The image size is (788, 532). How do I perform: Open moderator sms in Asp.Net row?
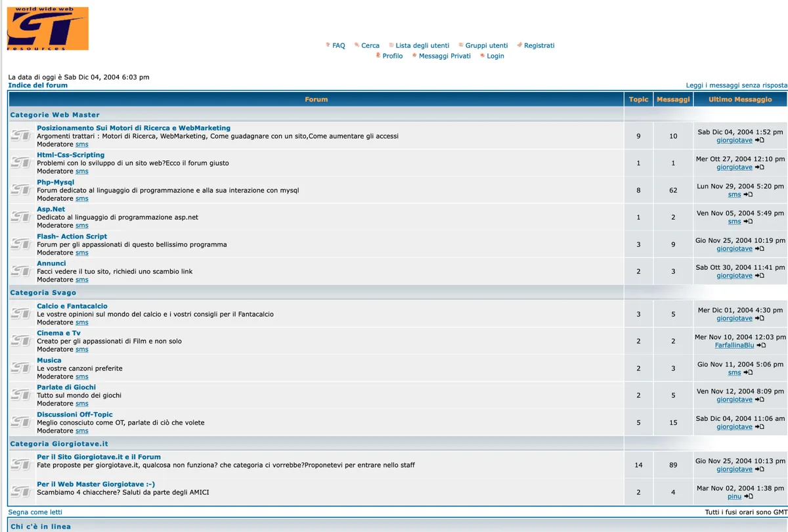82,225
